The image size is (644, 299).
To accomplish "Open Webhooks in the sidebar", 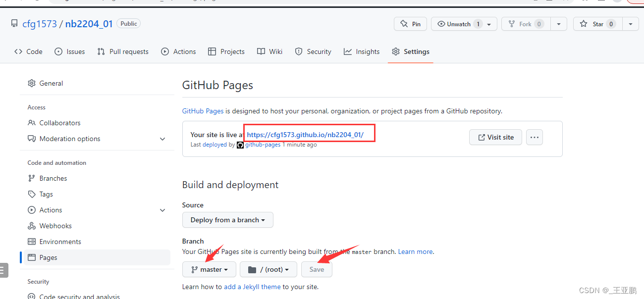I will click(97, 226).
